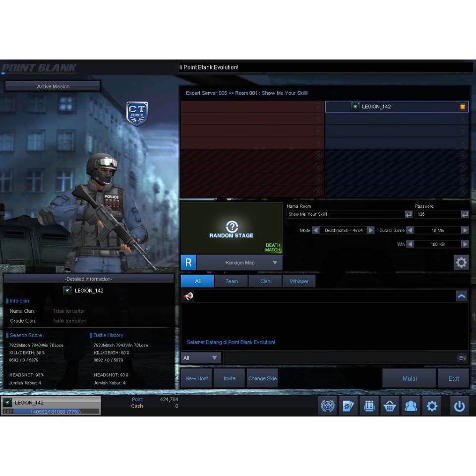Screen dimensions: 476x476
Task: Close the second blue team slot
Action: (463, 119)
